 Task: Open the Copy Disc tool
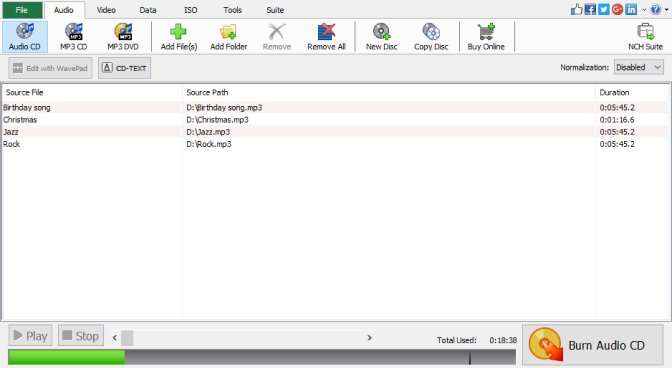click(x=431, y=37)
